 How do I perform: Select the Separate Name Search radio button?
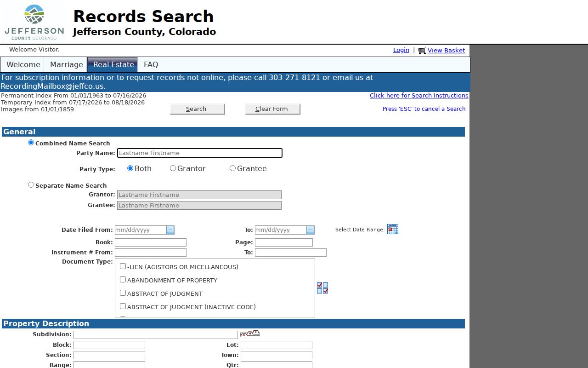pos(31,185)
